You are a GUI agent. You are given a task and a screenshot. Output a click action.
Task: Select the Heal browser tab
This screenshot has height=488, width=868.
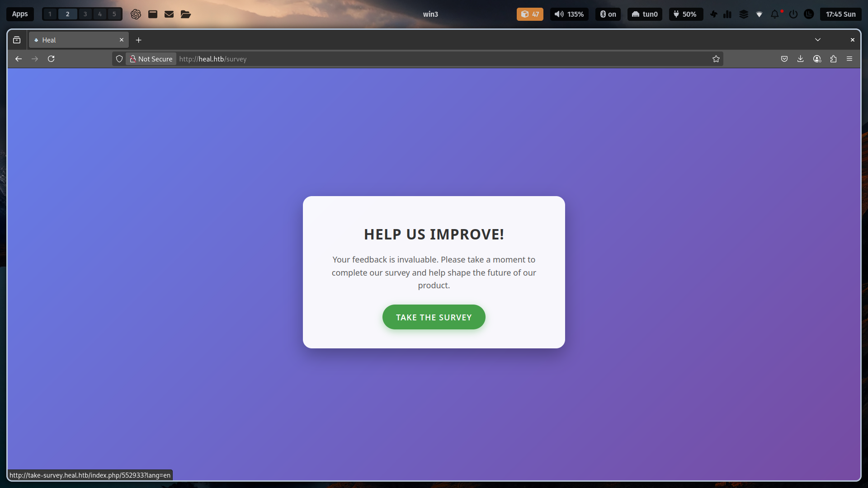[79, 40]
